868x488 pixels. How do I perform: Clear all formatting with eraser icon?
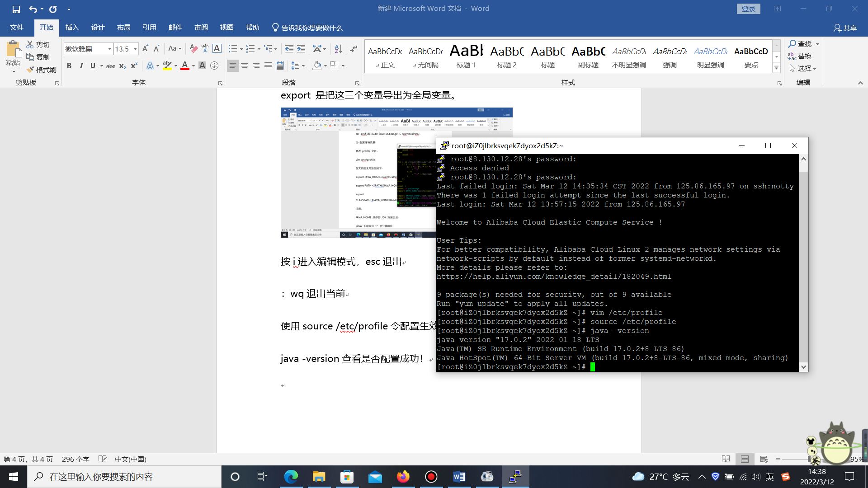coord(193,49)
